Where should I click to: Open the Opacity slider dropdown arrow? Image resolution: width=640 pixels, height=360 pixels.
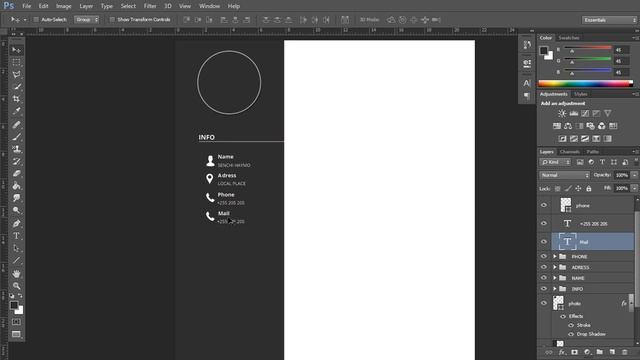coord(634,175)
